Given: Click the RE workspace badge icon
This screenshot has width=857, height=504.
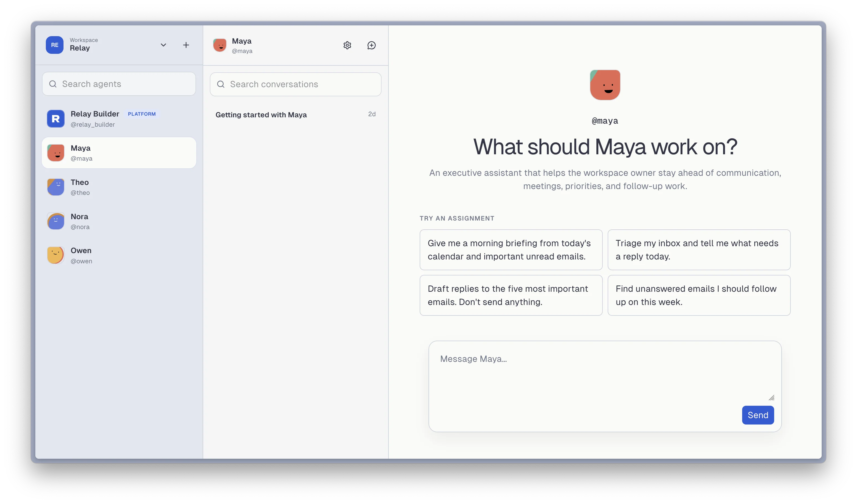Looking at the screenshot, I should click(54, 45).
